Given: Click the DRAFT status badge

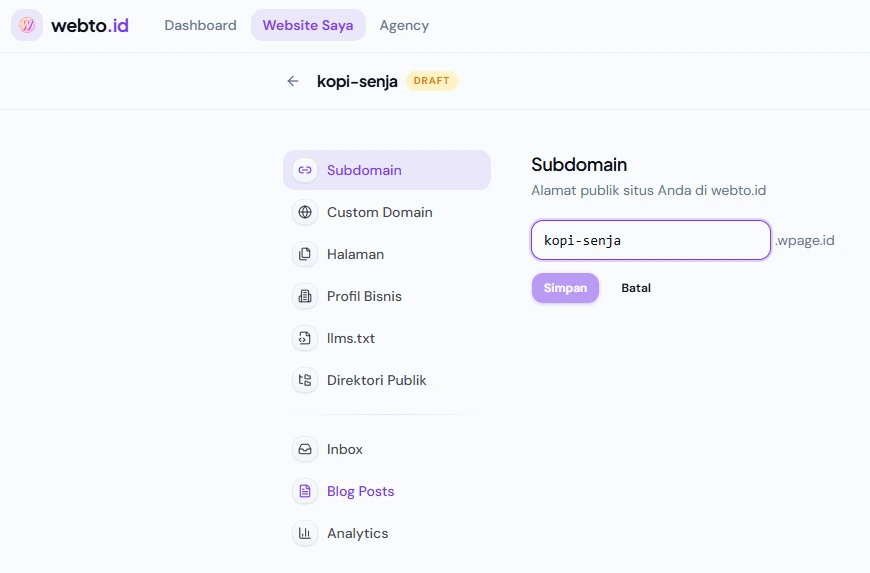Looking at the screenshot, I should [432, 81].
